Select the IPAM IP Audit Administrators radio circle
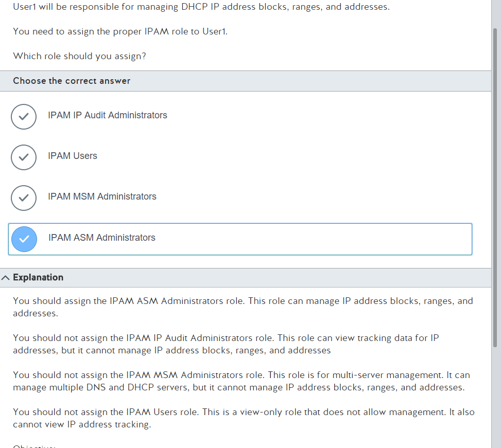 pyautogui.click(x=24, y=117)
